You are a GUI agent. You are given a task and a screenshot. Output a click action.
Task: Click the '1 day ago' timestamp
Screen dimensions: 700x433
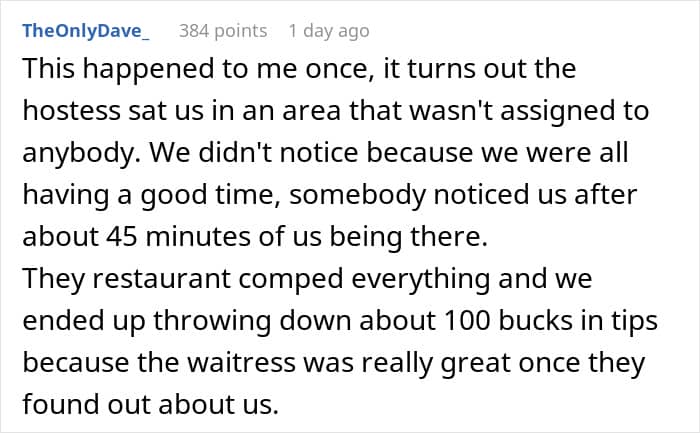pyautogui.click(x=328, y=30)
